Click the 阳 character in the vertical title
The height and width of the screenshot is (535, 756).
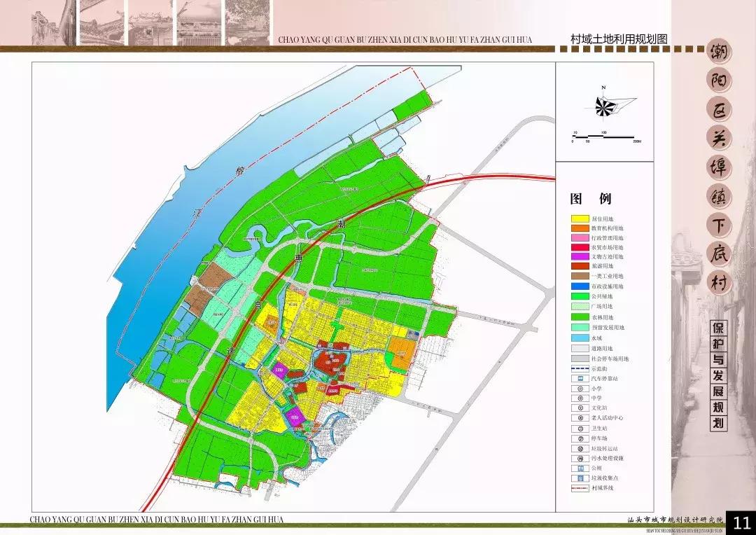[719, 81]
